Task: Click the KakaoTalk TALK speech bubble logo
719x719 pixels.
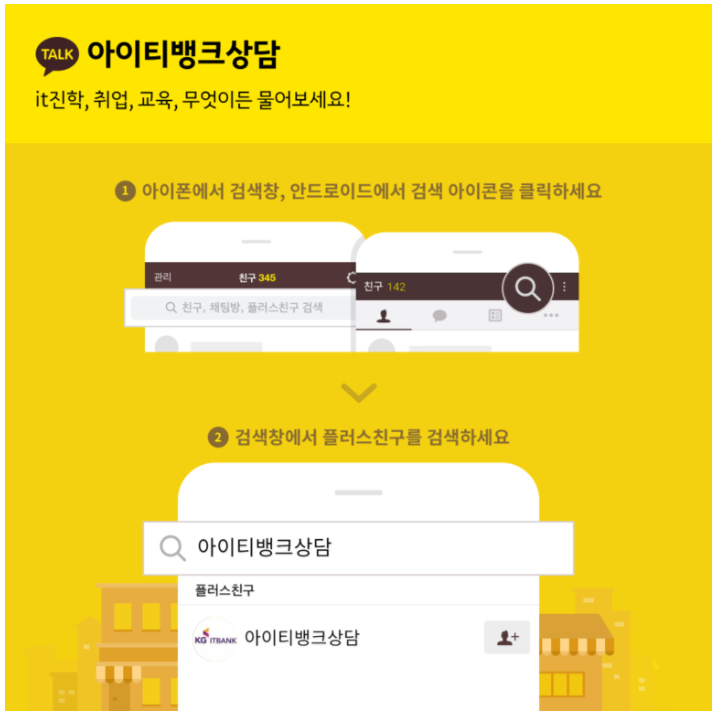Action: click(x=57, y=55)
